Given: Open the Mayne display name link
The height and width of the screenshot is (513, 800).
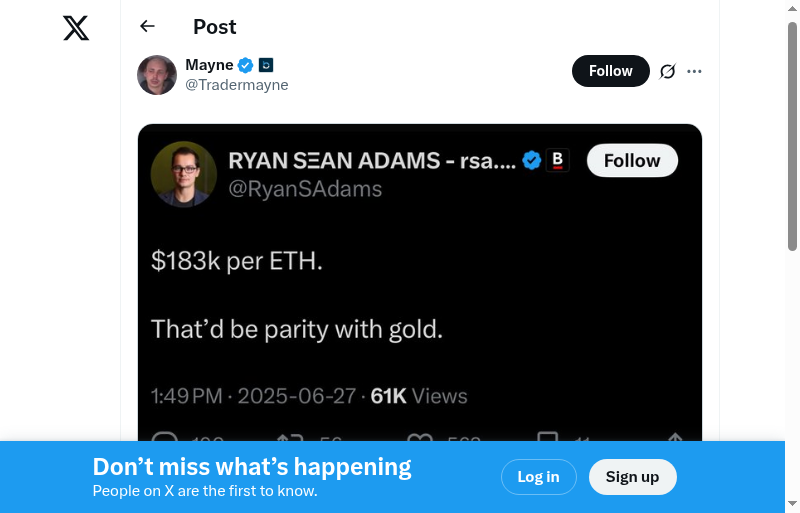Looking at the screenshot, I should (x=209, y=66).
